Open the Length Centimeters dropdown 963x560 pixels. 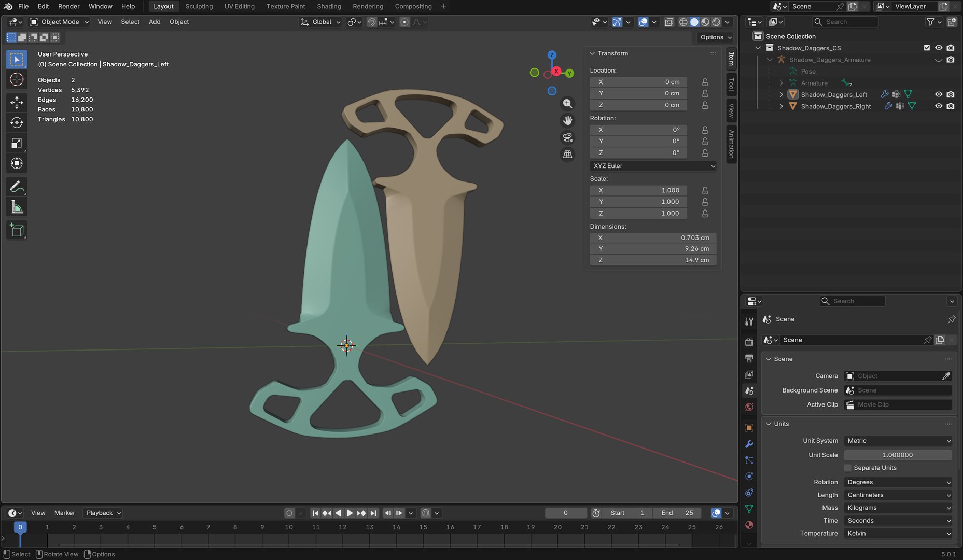click(898, 495)
